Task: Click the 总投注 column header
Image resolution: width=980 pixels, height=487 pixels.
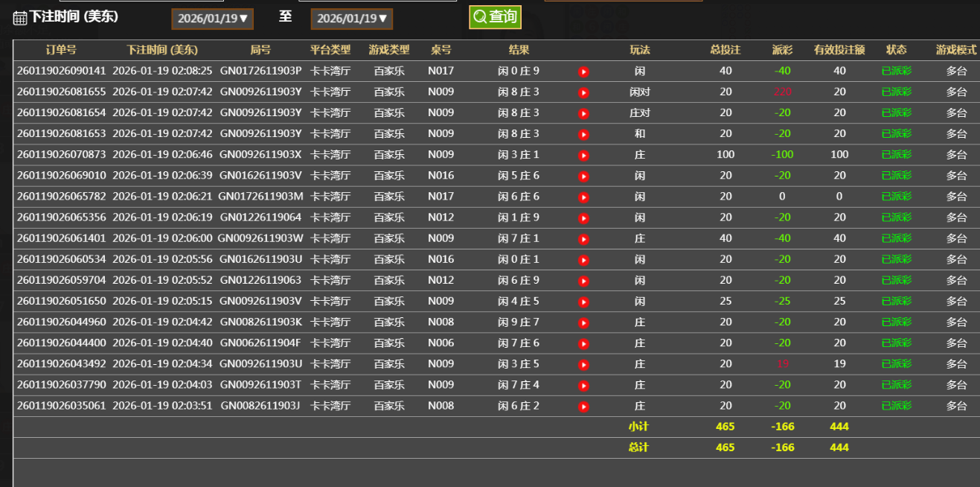Action: (x=726, y=50)
